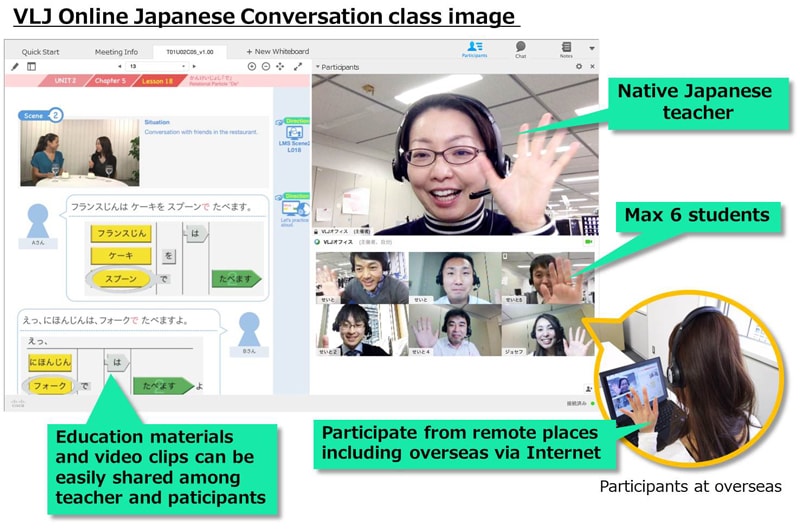Open Participants panel gear settings
The image size is (800, 529).
click(x=579, y=67)
